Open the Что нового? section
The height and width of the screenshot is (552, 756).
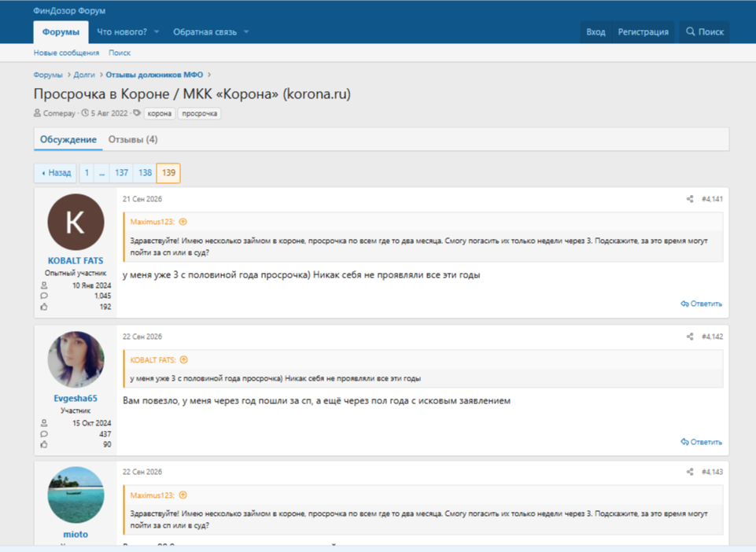point(122,31)
